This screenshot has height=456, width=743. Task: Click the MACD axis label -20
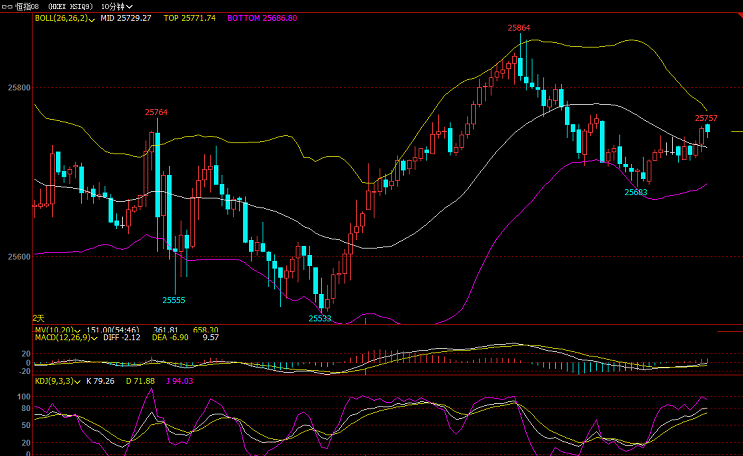(x=24, y=372)
